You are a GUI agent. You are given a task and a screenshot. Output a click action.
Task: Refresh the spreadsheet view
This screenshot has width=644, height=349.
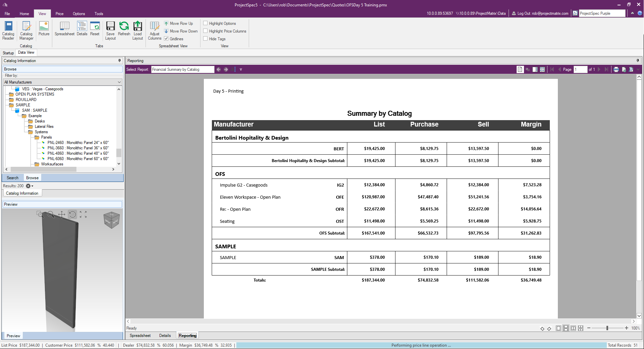click(x=124, y=29)
